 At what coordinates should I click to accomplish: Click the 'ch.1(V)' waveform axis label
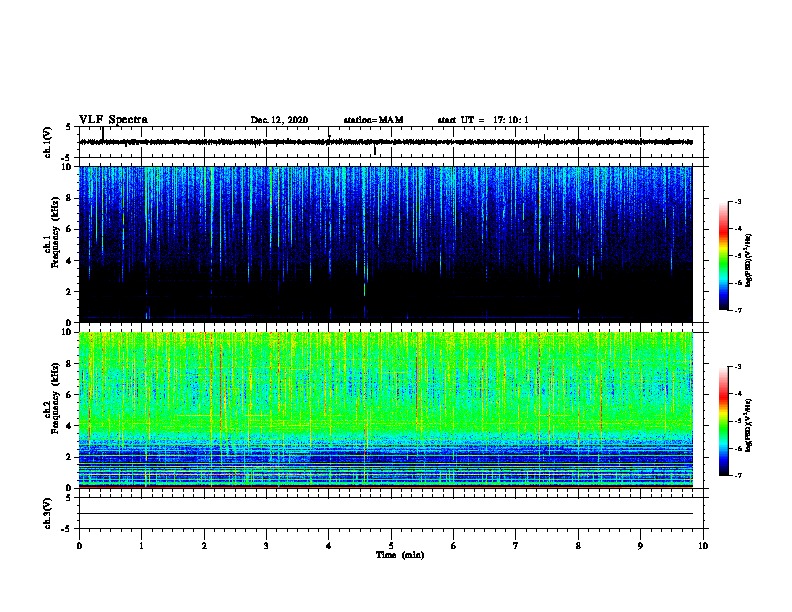pos(48,142)
